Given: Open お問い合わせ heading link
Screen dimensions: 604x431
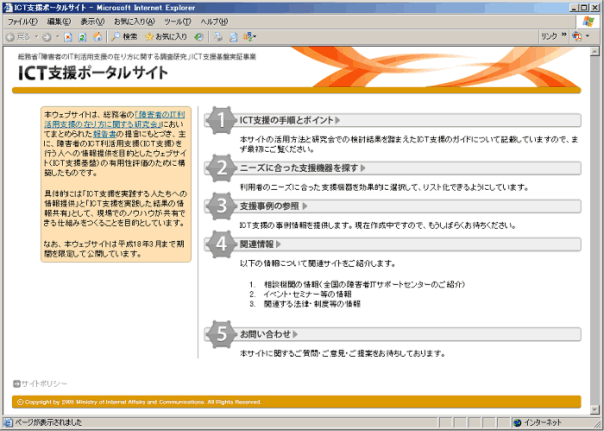Looking at the screenshot, I should [x=265, y=334].
